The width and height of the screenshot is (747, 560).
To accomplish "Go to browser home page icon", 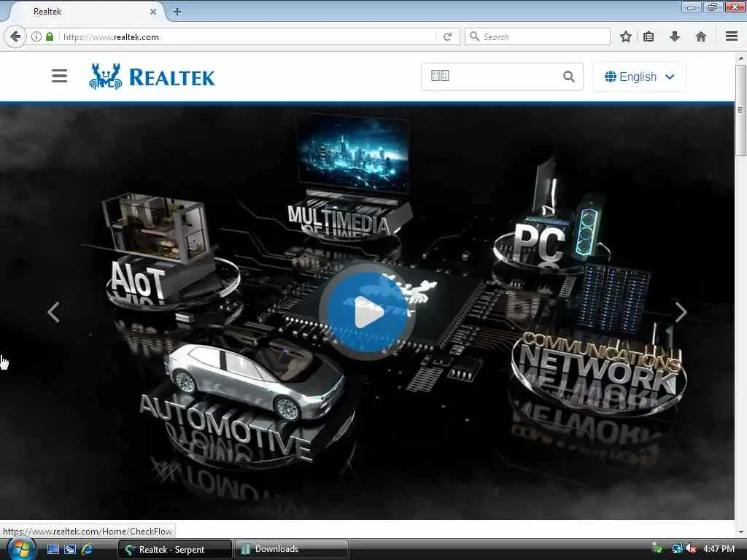I will coord(701,36).
